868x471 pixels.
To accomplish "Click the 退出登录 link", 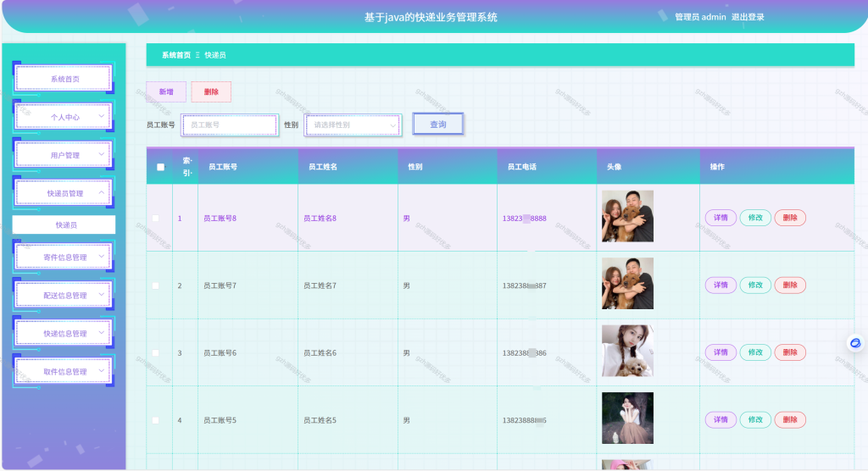I will [748, 17].
